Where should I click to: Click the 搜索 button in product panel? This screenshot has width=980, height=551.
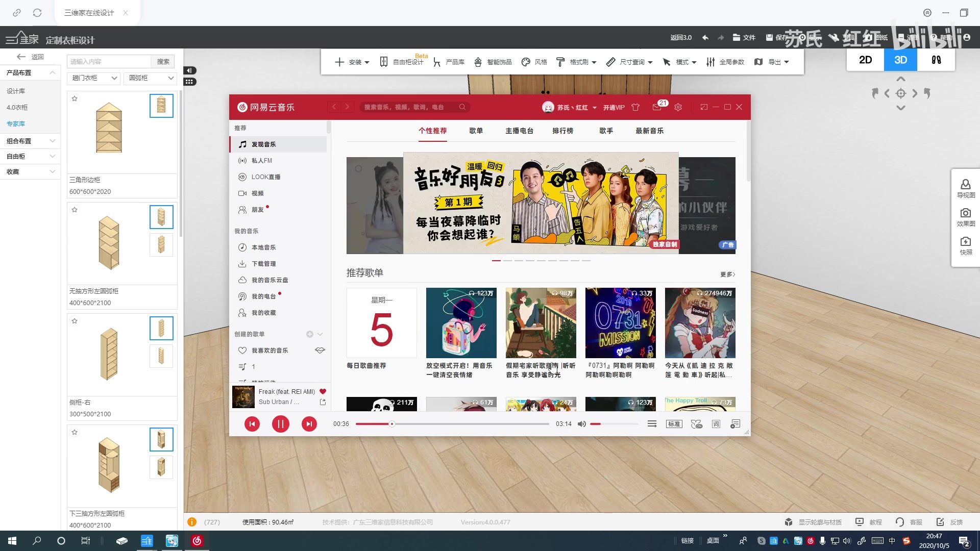[163, 62]
